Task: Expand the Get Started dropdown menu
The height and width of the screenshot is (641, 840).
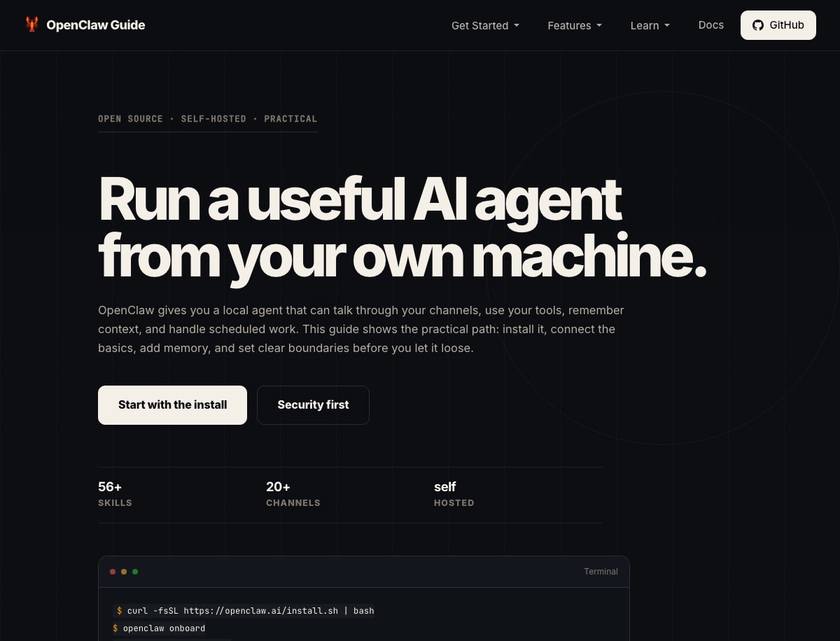Action: pyautogui.click(x=485, y=25)
